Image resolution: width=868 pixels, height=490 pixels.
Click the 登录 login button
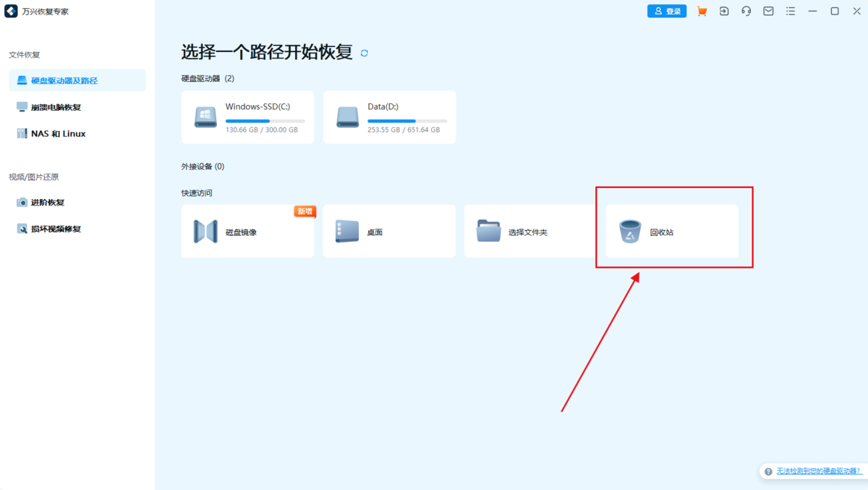(666, 11)
